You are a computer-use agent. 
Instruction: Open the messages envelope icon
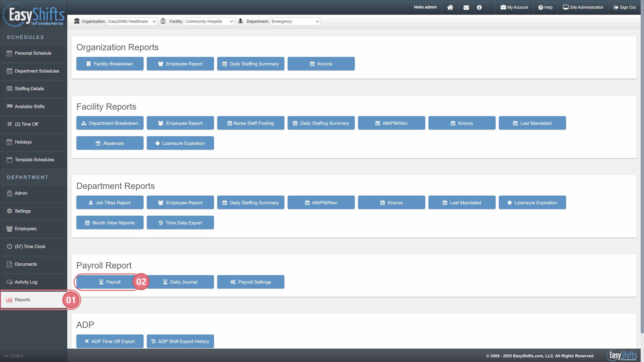click(466, 8)
